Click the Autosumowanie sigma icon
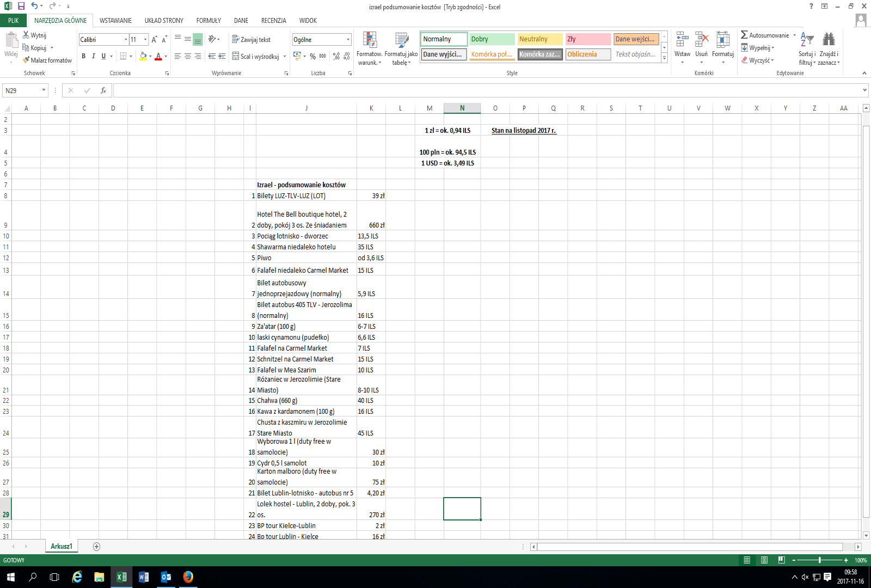 click(x=744, y=35)
